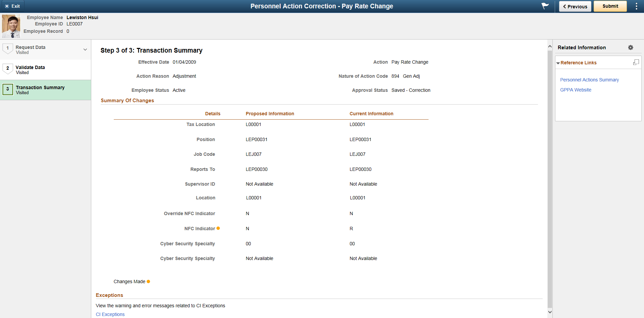Open the flag notifications icon

coord(545,6)
